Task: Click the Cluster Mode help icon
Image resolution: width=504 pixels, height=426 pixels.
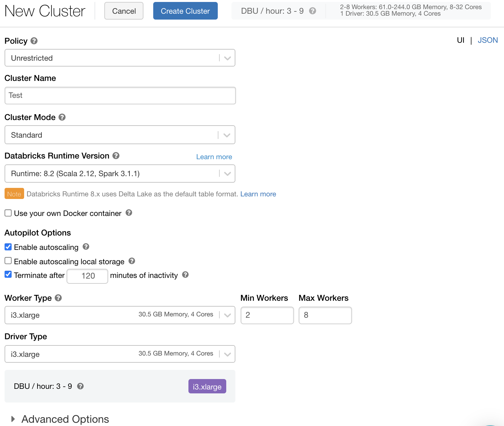Action: click(x=62, y=117)
